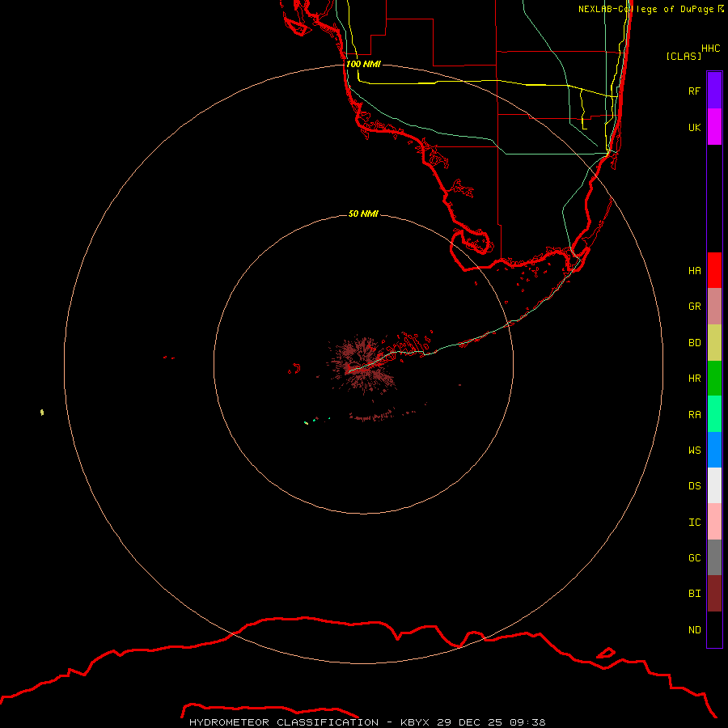Click the "ND" legend label
Screen dimensions: 728x728
(694, 630)
